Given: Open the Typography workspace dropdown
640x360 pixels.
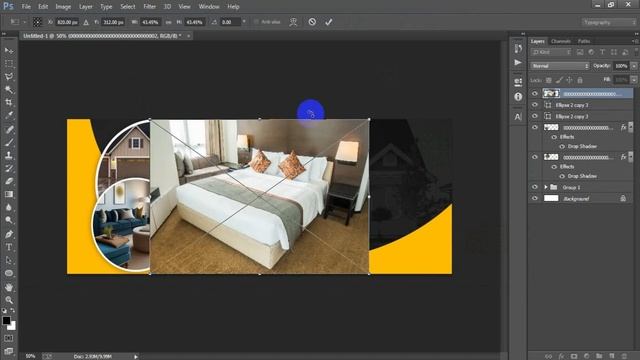Looking at the screenshot, I should click(608, 22).
